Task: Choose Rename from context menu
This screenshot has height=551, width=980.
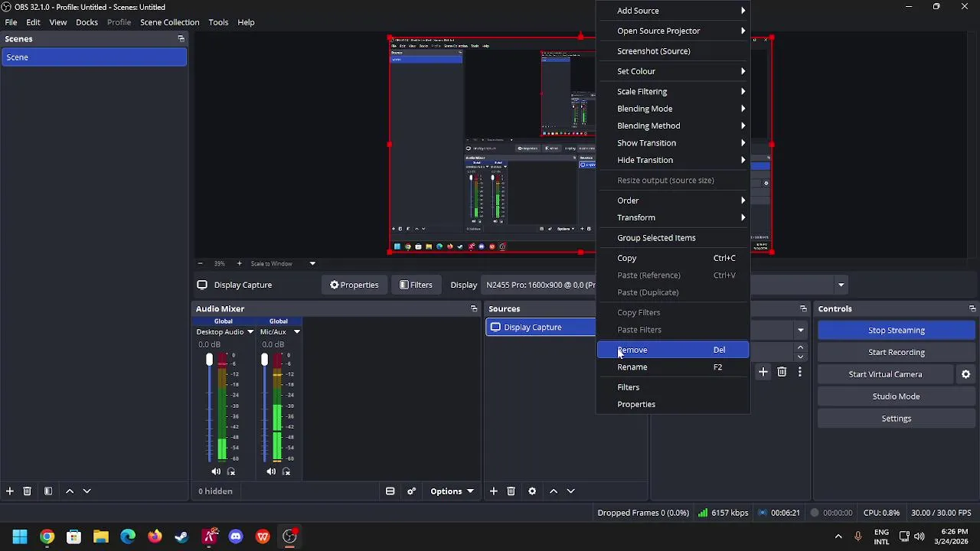Action: coord(673,367)
